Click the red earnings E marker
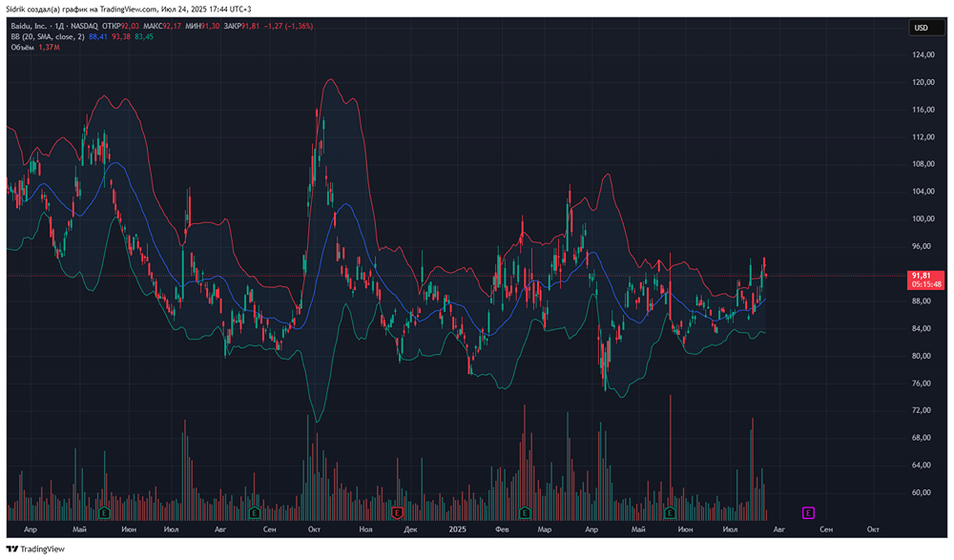Screen dimensions: 954x560 pyautogui.click(x=397, y=513)
